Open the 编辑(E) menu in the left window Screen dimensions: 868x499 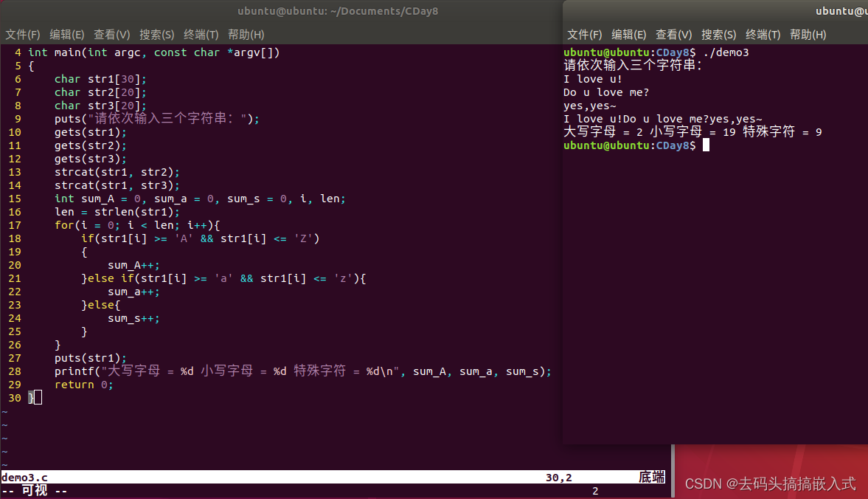point(67,34)
